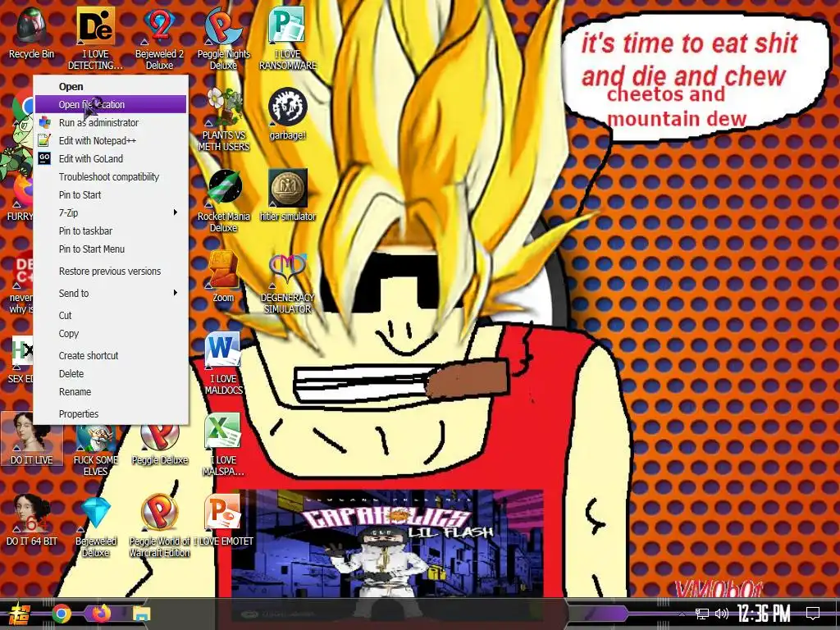Open the notification center icon
This screenshot has height=630, width=840.
coord(813,614)
